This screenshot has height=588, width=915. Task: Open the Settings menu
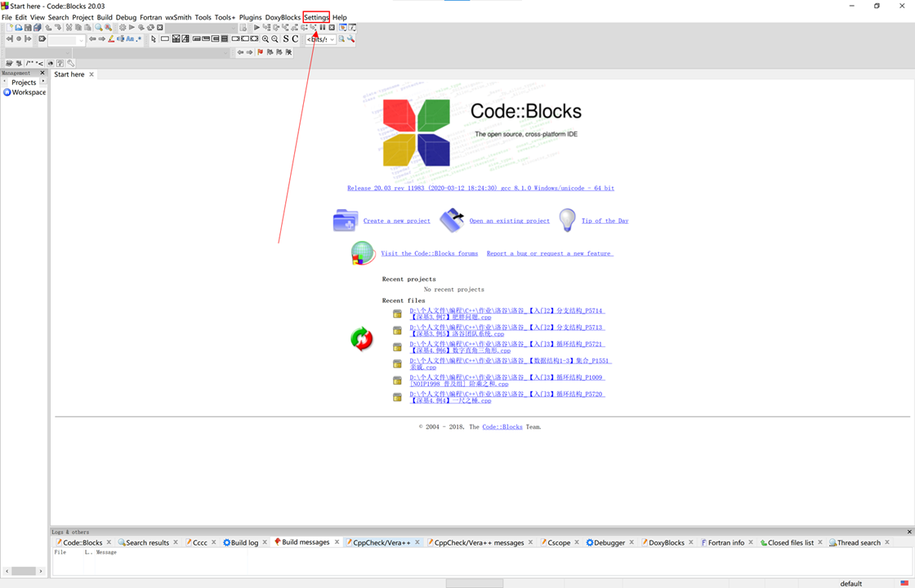click(316, 17)
